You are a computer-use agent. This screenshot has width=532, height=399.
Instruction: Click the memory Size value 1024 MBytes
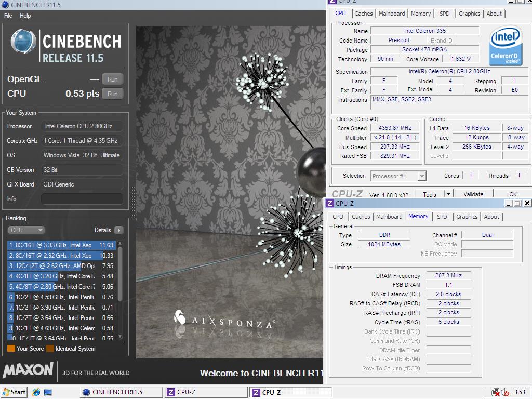click(384, 244)
